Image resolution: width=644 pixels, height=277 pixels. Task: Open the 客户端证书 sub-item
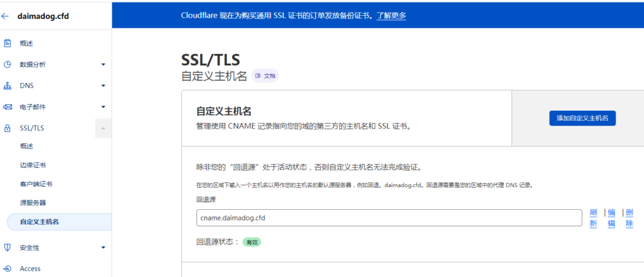(x=36, y=184)
